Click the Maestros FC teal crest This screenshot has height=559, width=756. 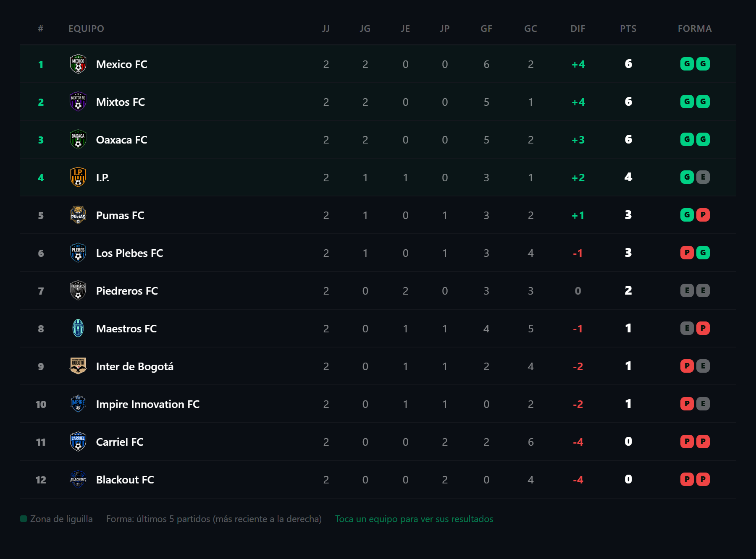pyautogui.click(x=78, y=329)
